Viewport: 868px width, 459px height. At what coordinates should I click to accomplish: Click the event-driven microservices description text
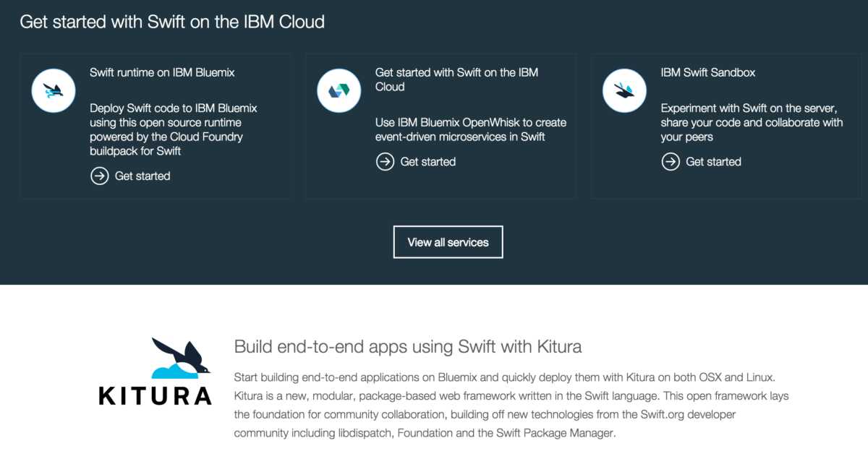(x=470, y=129)
